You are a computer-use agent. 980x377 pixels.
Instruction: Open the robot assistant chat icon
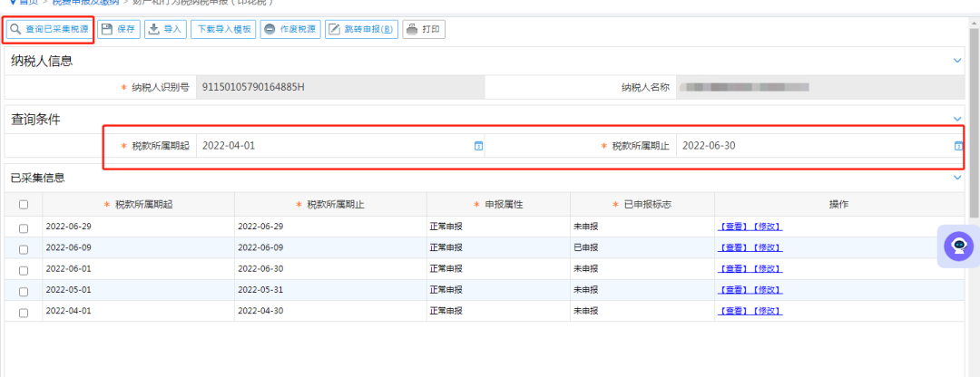(958, 245)
